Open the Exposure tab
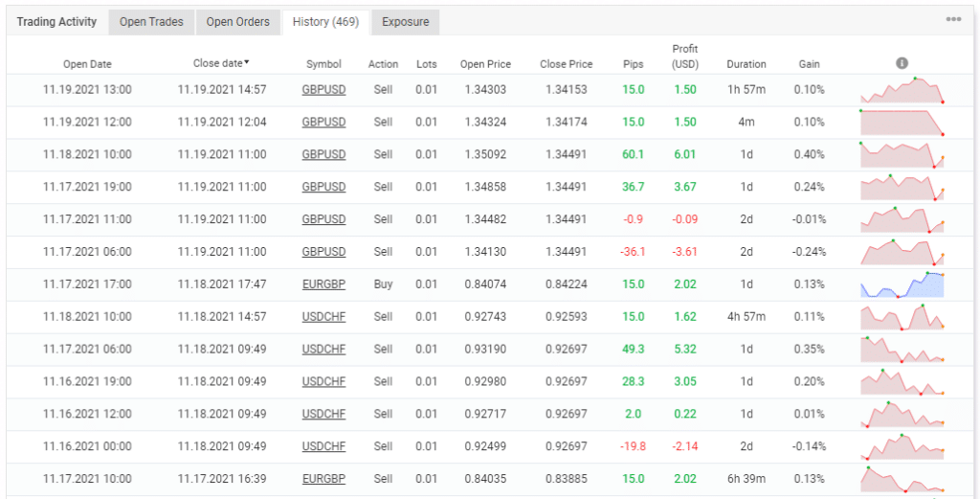Screen dimensions: 980x499 point(405,22)
